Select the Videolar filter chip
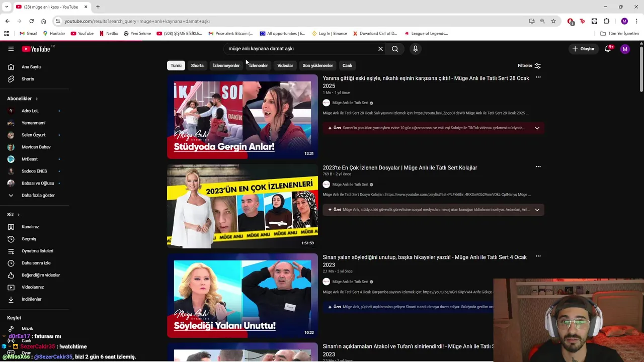 (285, 65)
